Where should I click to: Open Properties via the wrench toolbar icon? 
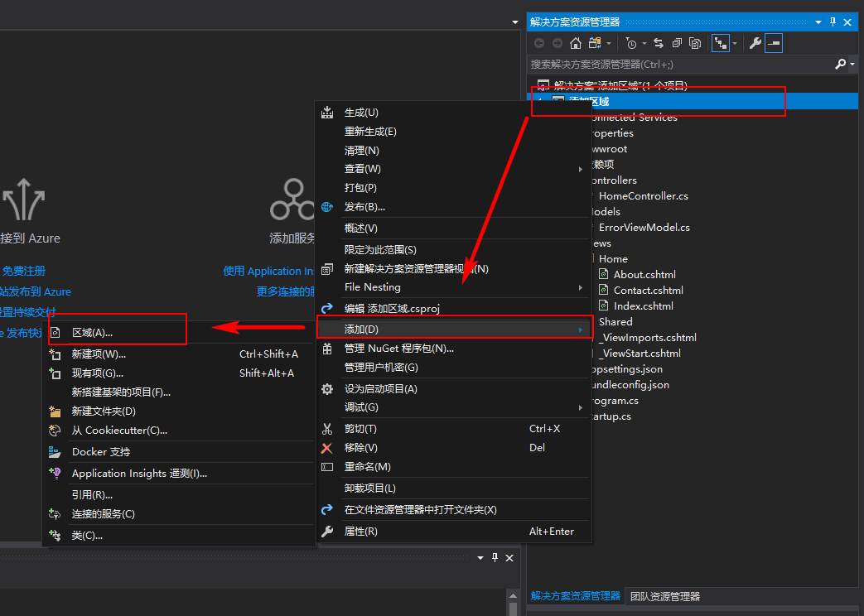(755, 43)
